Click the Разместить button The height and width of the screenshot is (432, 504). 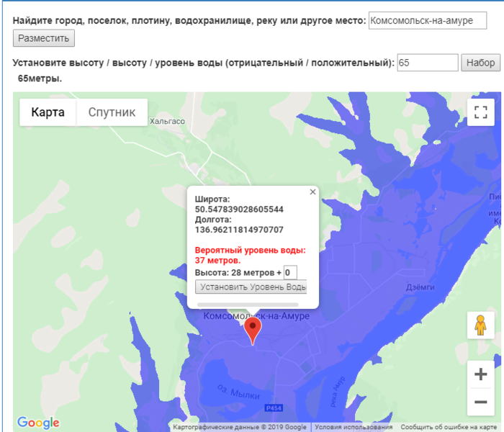point(44,38)
